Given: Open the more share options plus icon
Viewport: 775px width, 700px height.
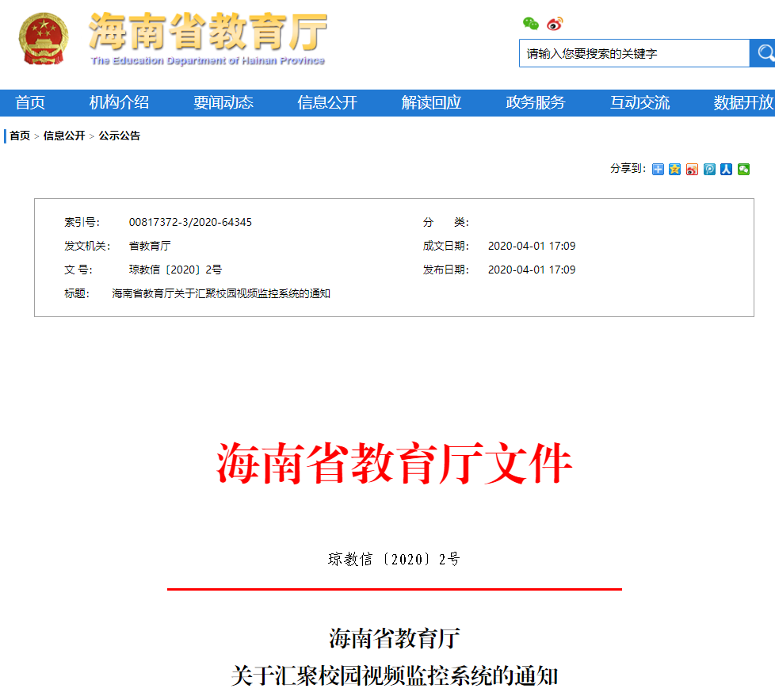Looking at the screenshot, I should [658, 170].
